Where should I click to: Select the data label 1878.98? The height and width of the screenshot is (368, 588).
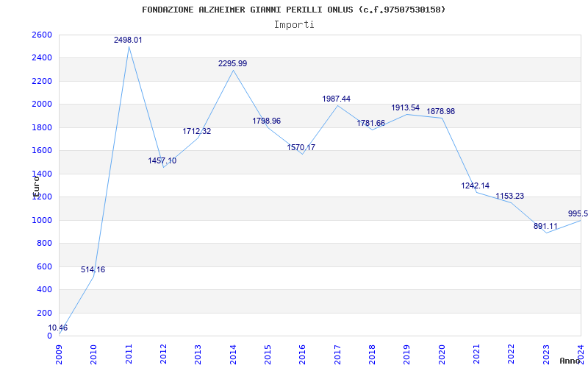440,112
